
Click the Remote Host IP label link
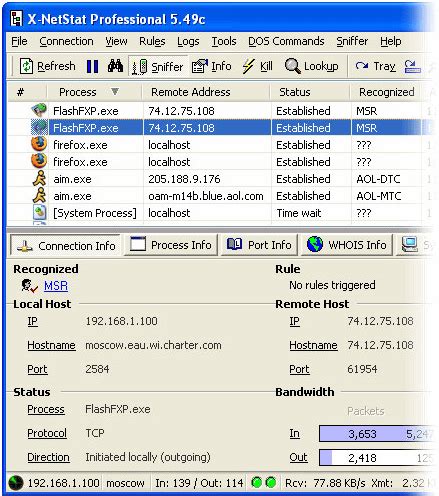(x=294, y=321)
